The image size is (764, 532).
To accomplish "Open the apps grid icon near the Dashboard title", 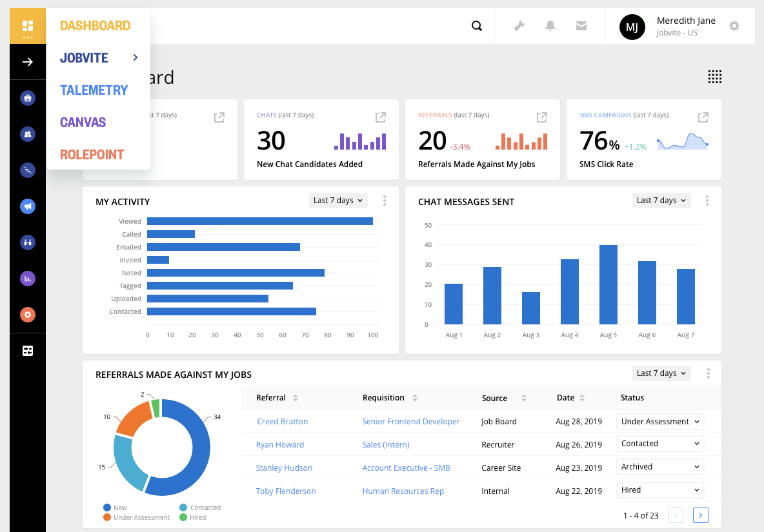I will (x=714, y=77).
